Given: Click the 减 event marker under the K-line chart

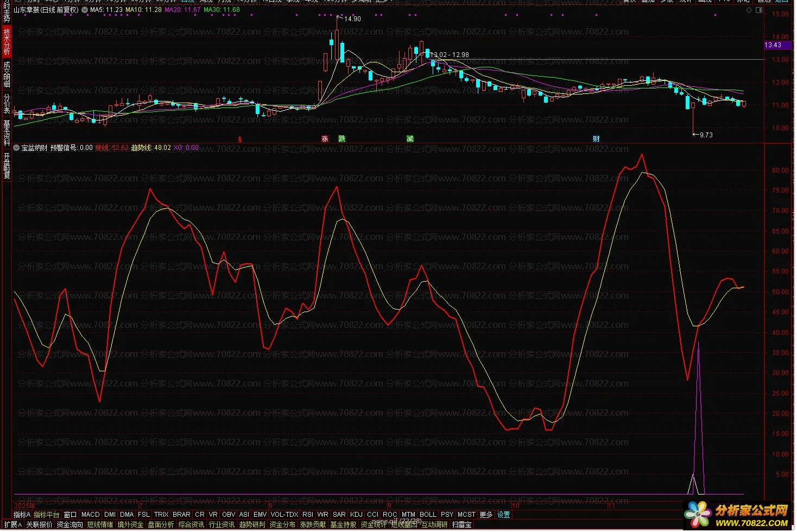Looking at the screenshot, I should point(410,139).
